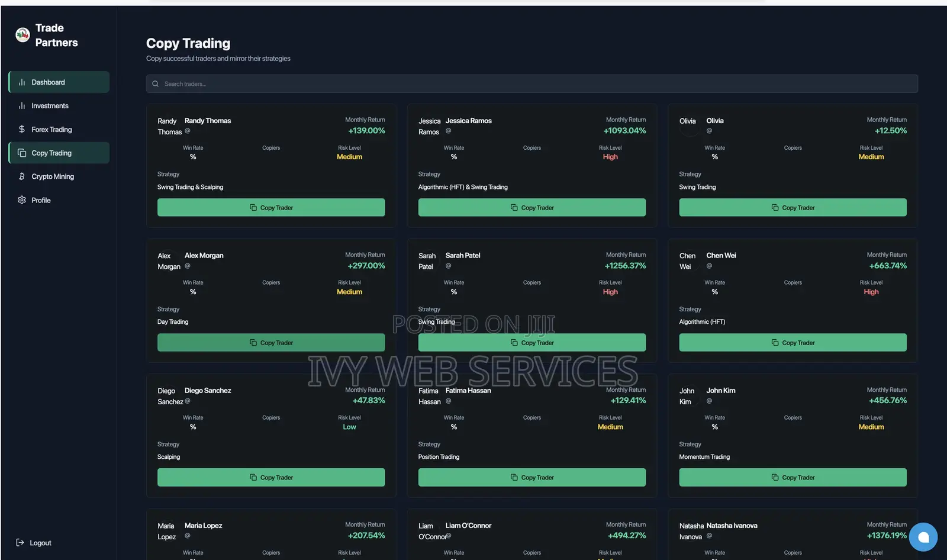Click the @ handle icon under Chen Wei

[x=709, y=266]
